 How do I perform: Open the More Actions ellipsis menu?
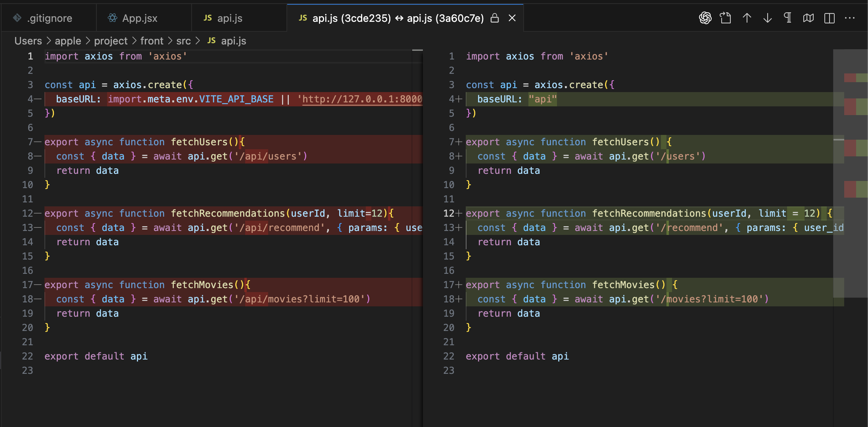[850, 18]
